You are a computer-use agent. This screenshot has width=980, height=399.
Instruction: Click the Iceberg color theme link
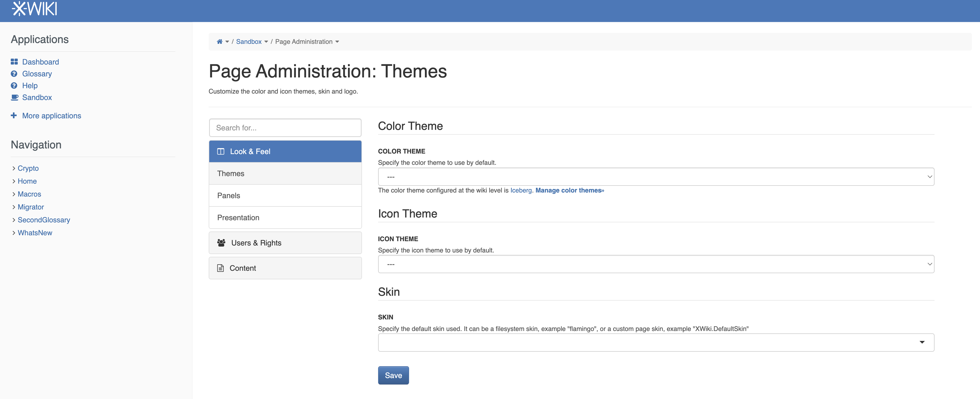pyautogui.click(x=521, y=190)
